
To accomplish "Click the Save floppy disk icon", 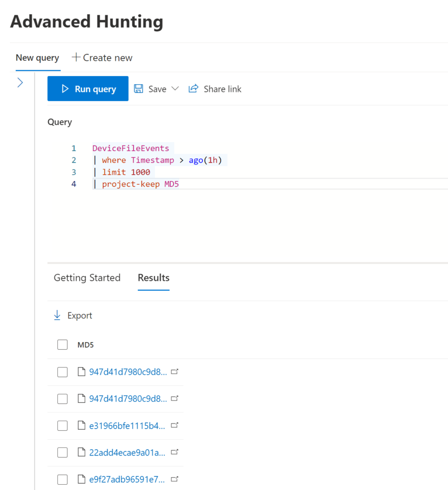I will click(x=139, y=89).
